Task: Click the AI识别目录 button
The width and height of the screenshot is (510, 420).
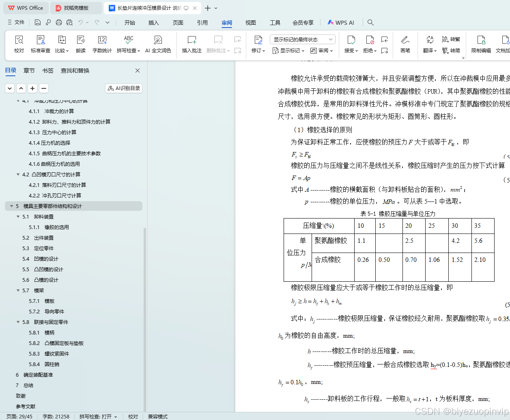Action: coord(124,88)
